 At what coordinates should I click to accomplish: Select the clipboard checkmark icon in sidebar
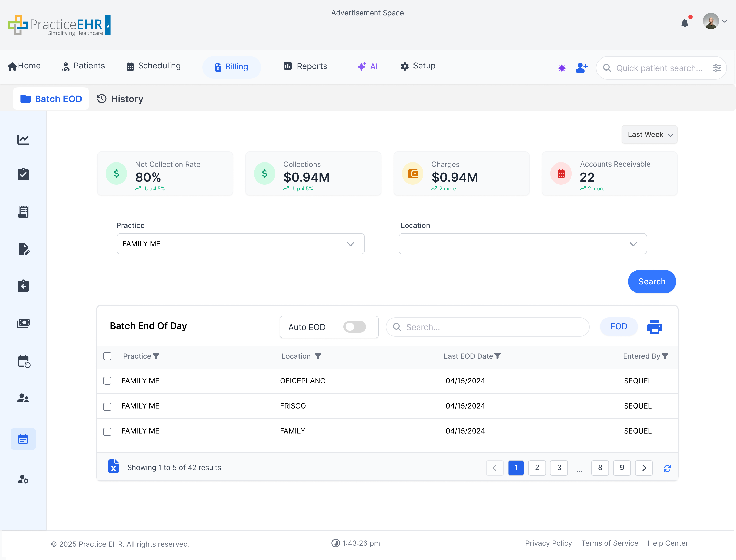point(23,174)
